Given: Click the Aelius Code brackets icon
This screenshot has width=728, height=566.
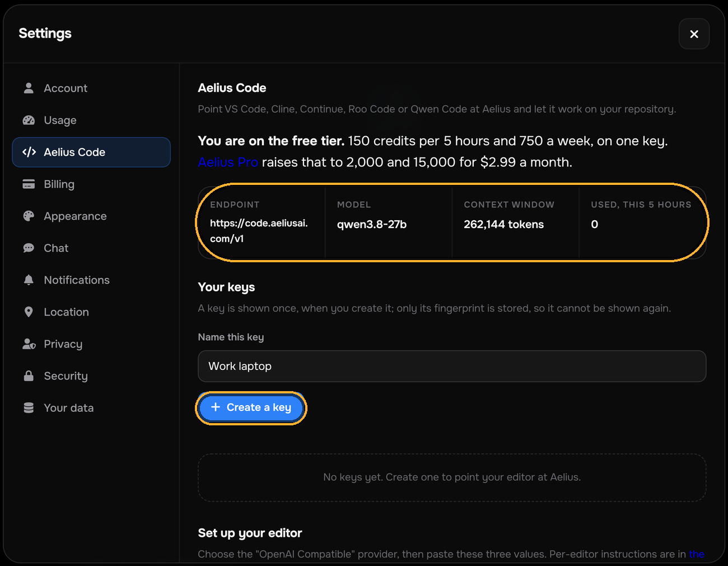Looking at the screenshot, I should tap(29, 152).
